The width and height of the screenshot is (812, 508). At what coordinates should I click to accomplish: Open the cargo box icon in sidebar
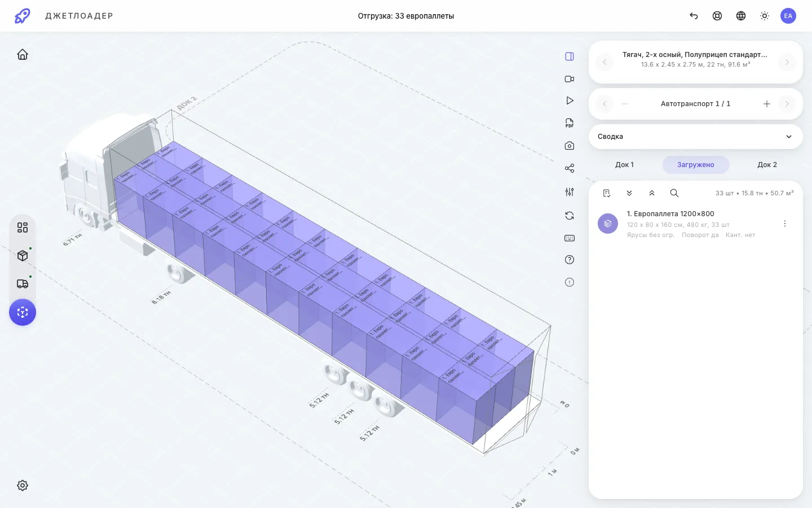[x=23, y=256]
